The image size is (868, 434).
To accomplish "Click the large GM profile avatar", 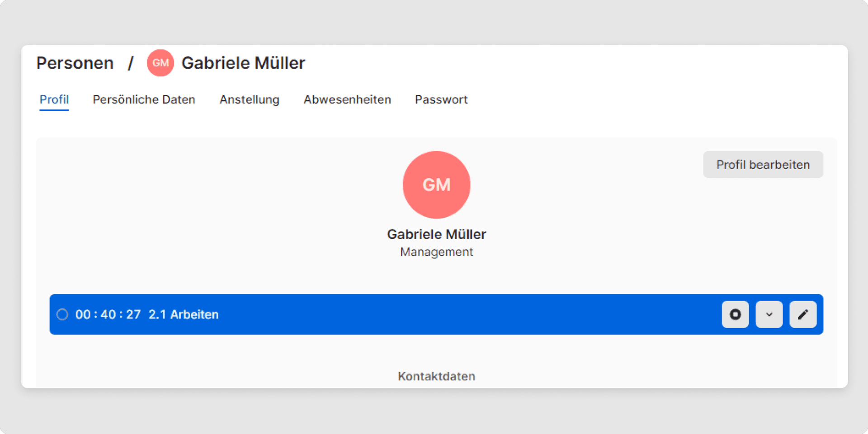I will pyautogui.click(x=436, y=184).
